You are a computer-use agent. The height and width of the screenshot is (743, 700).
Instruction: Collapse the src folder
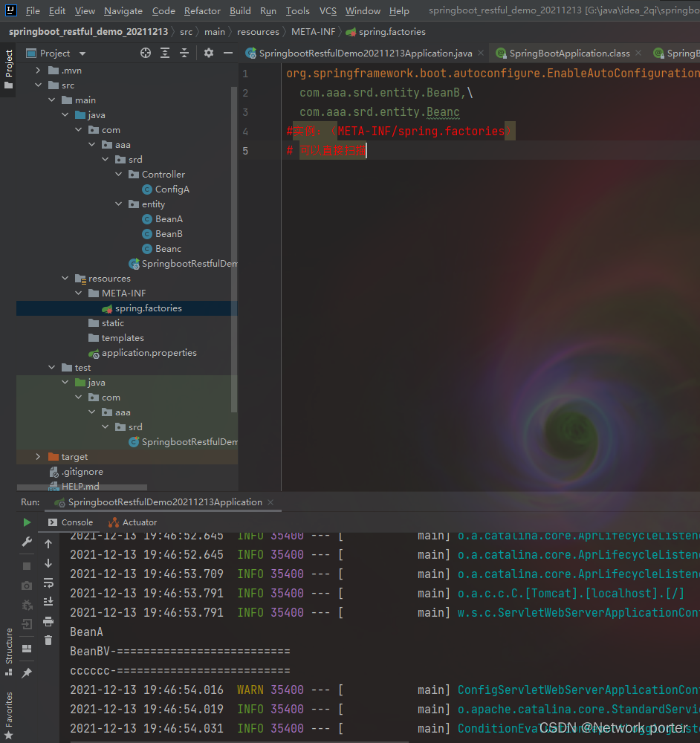(x=38, y=85)
